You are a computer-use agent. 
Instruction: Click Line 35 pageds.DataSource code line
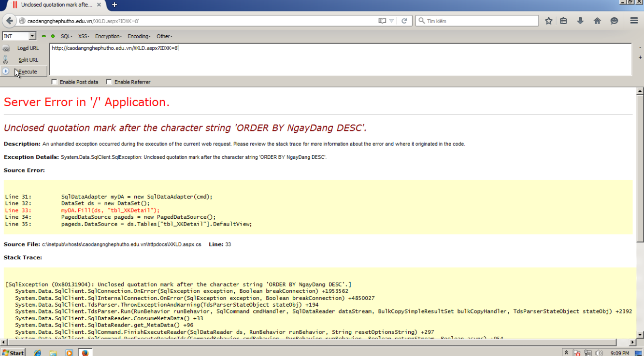click(129, 224)
